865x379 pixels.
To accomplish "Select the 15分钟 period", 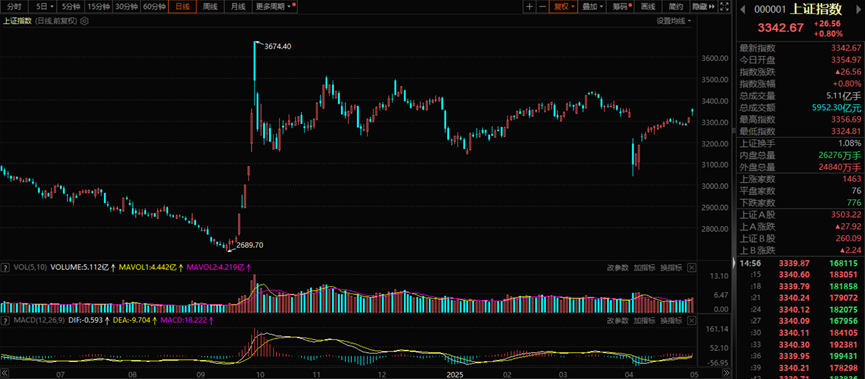I will pos(99,7).
